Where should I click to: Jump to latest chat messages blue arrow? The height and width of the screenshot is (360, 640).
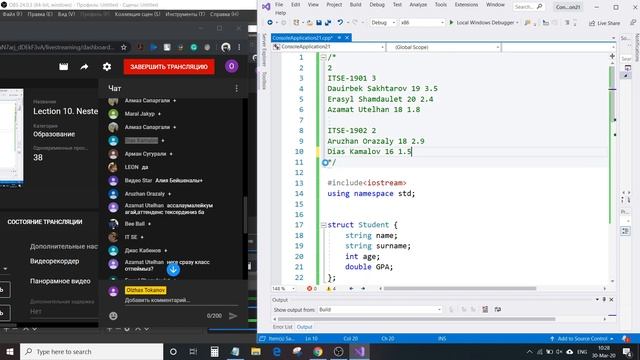(x=173, y=269)
